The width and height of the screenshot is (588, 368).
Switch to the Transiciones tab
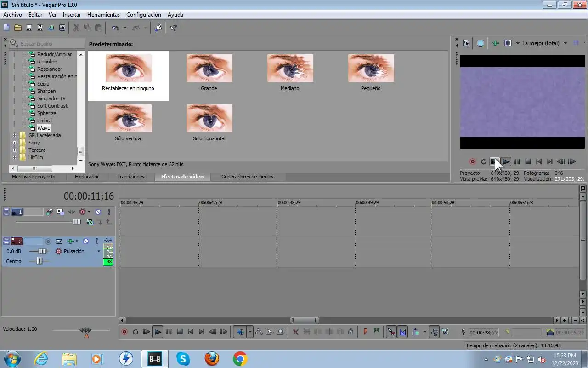click(130, 177)
